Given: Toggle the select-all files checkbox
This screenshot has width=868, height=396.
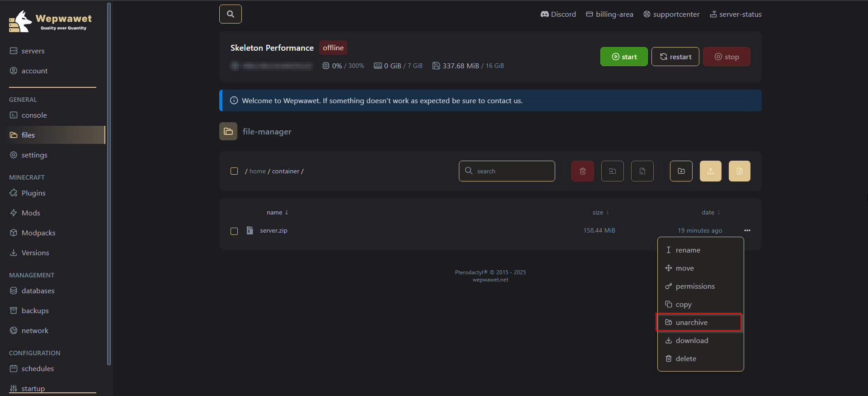Looking at the screenshot, I should pyautogui.click(x=234, y=171).
